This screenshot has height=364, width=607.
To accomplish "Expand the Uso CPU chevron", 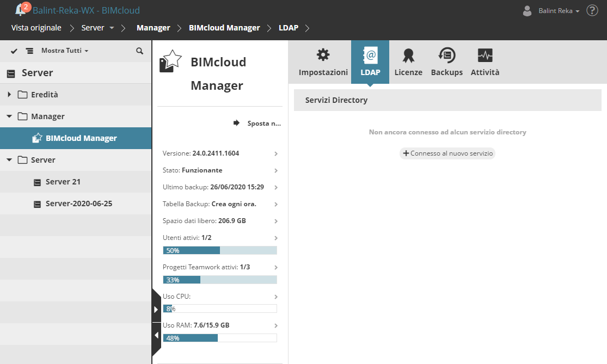I will pyautogui.click(x=276, y=297).
